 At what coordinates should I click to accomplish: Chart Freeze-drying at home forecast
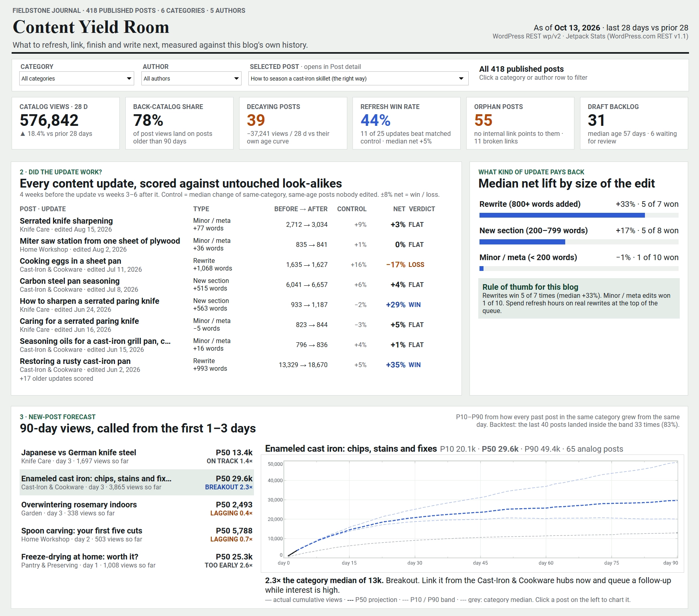[137, 561]
